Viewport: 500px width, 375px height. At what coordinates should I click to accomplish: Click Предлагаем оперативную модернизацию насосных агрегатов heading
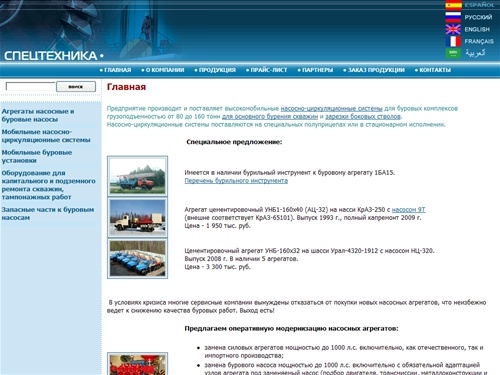click(x=291, y=329)
